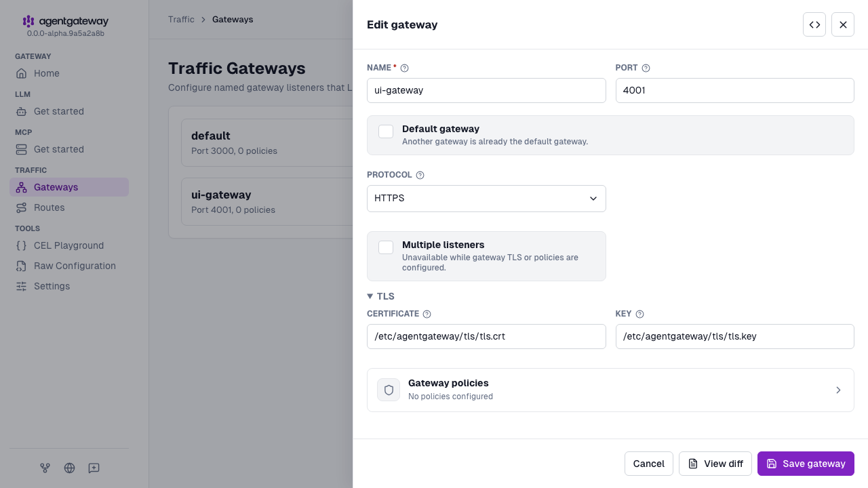
Task: Open MCP Get started page
Action: click(x=69, y=149)
